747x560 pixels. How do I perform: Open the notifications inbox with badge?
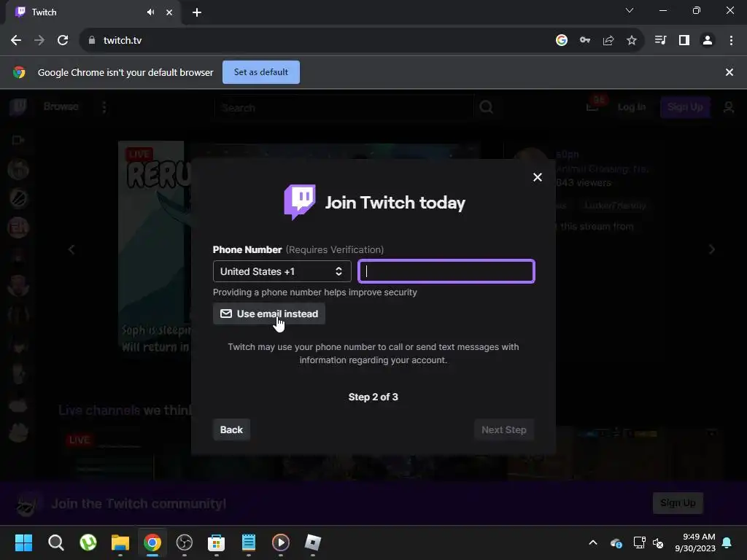click(x=594, y=106)
